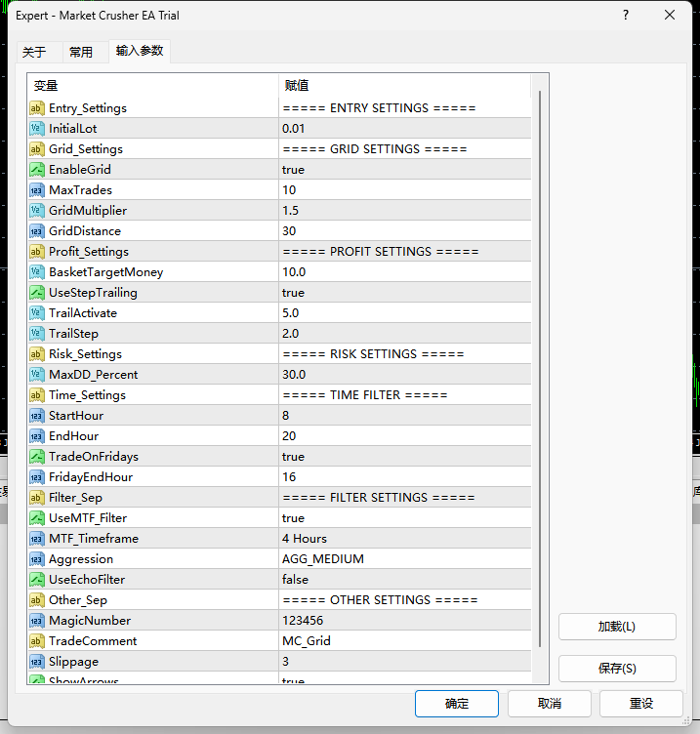Click the string icon beside Entry_Settings

37,108
